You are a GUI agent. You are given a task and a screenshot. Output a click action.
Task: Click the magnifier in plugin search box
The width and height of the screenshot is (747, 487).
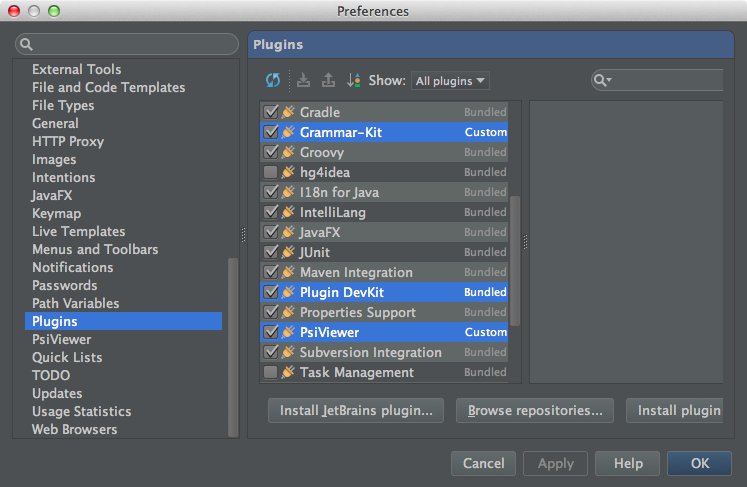[602, 81]
